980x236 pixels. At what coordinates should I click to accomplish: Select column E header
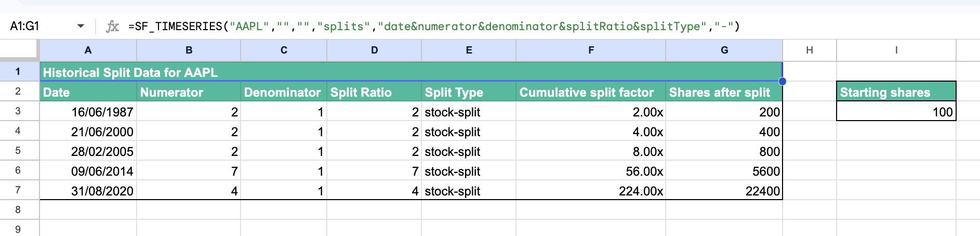coord(469,50)
